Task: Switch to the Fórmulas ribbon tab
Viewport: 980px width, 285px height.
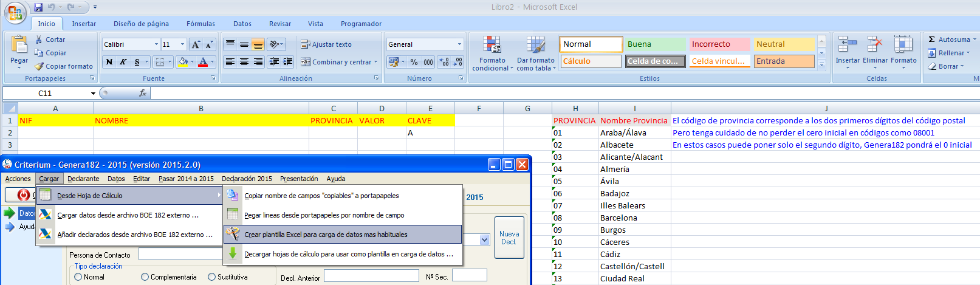Action: point(200,24)
